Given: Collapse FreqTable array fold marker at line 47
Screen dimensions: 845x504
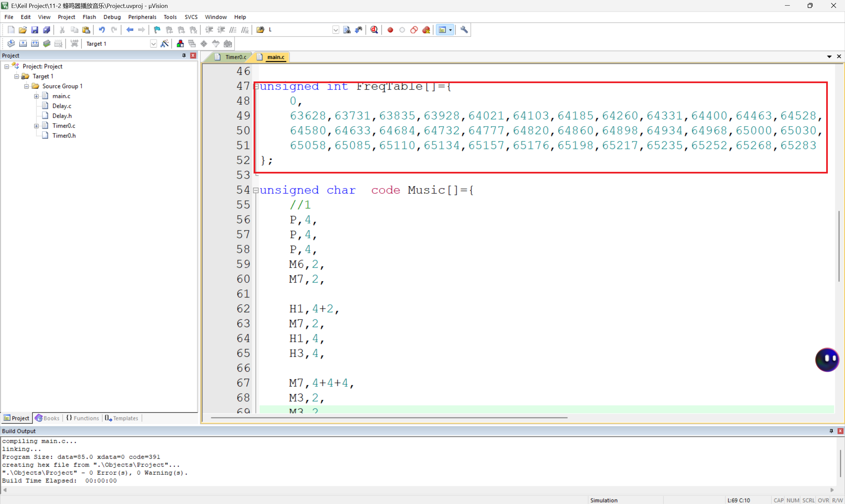Looking at the screenshot, I should coord(256,86).
